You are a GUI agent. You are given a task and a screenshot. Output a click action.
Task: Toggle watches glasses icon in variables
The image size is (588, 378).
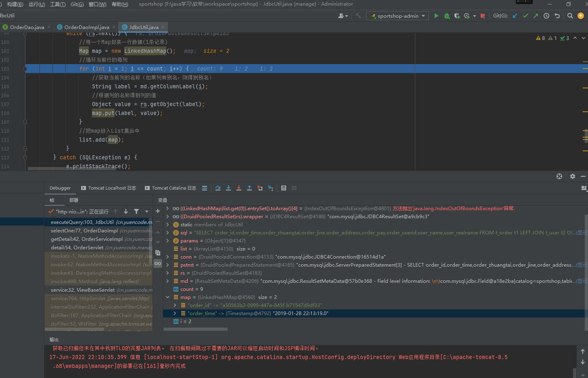pos(158,263)
